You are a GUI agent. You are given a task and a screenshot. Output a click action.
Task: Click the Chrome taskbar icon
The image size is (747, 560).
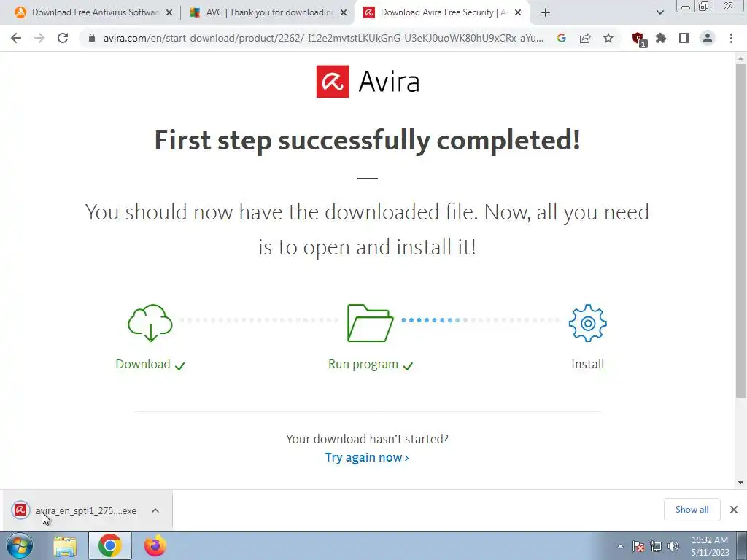click(x=110, y=545)
